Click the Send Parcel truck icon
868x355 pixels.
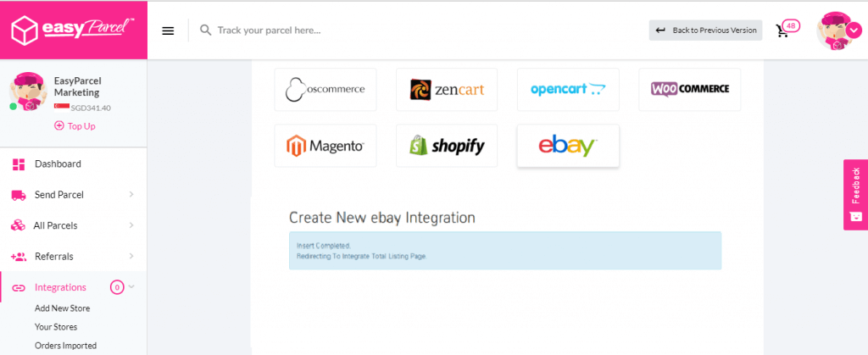pyautogui.click(x=19, y=195)
